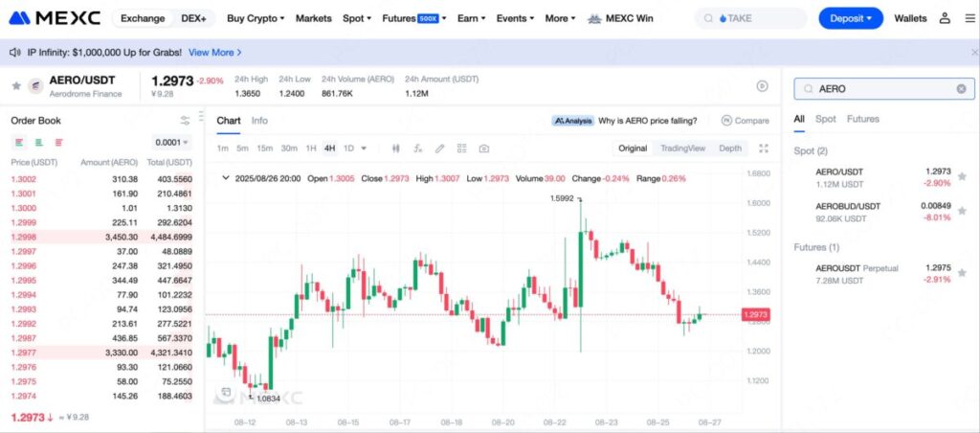Switch to the Info tab

[x=259, y=120]
